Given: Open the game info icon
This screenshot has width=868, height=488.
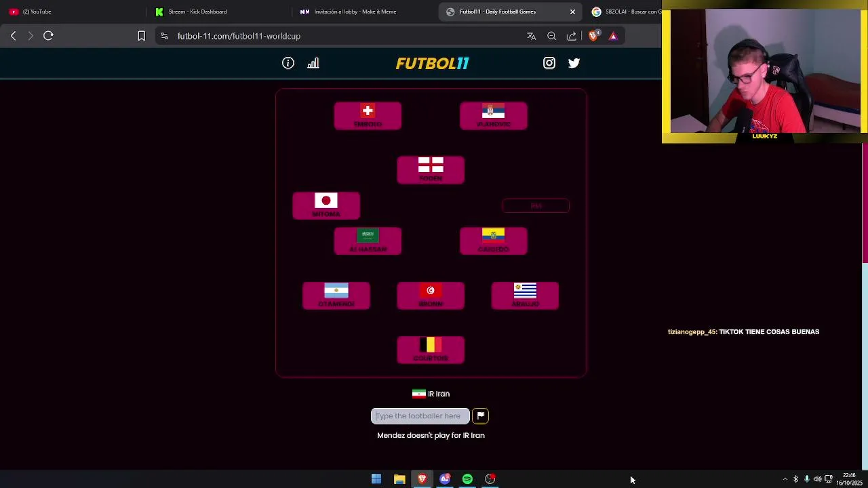Looking at the screenshot, I should click(x=288, y=63).
